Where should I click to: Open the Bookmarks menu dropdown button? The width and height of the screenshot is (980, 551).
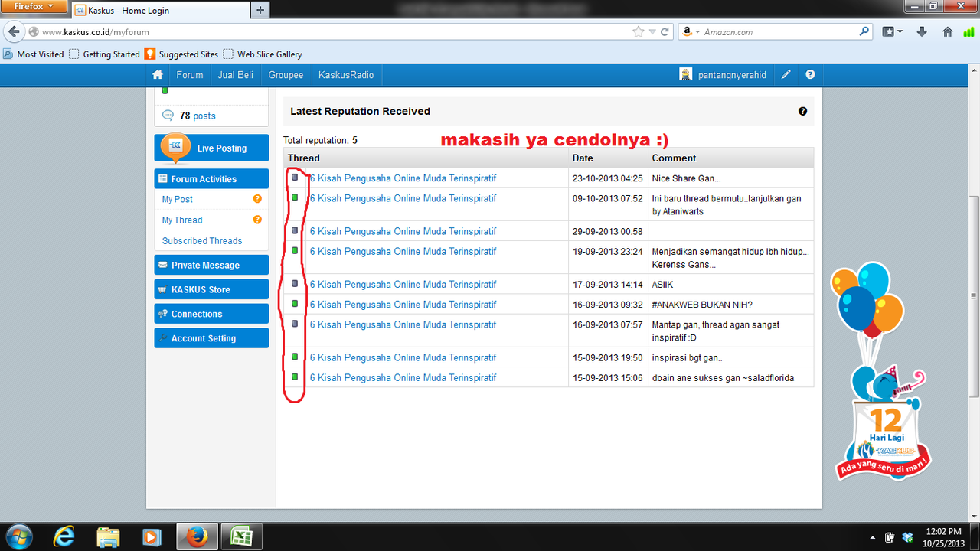[x=890, y=32]
